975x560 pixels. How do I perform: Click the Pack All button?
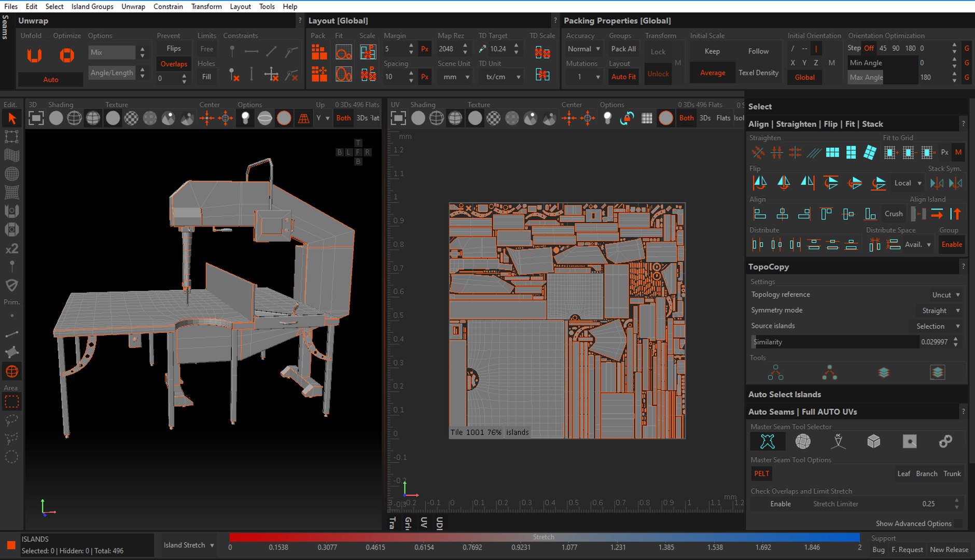coord(623,49)
